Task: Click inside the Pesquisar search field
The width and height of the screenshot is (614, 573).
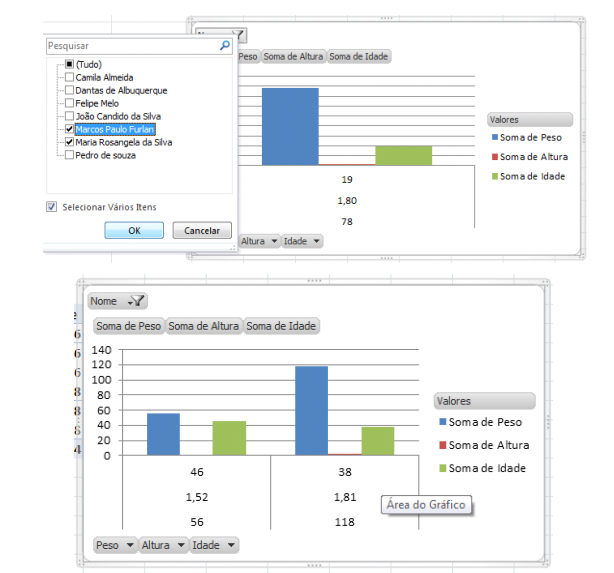Action: 130,46
